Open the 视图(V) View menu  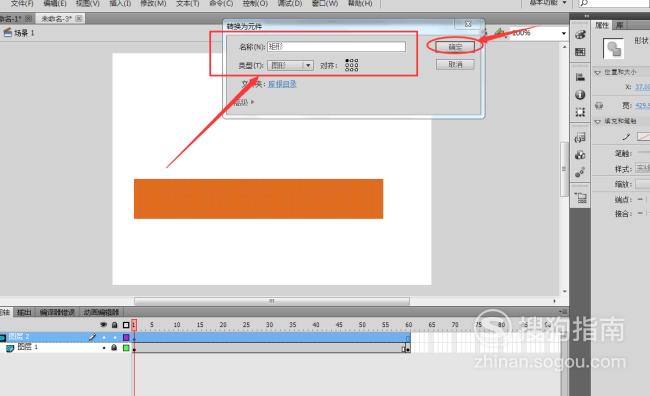[x=87, y=3]
